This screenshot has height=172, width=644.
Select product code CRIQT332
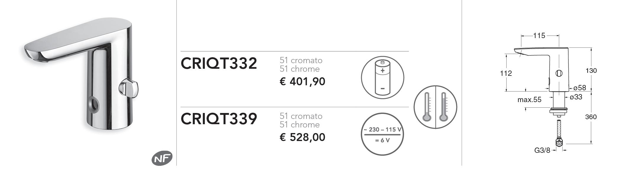coord(219,63)
